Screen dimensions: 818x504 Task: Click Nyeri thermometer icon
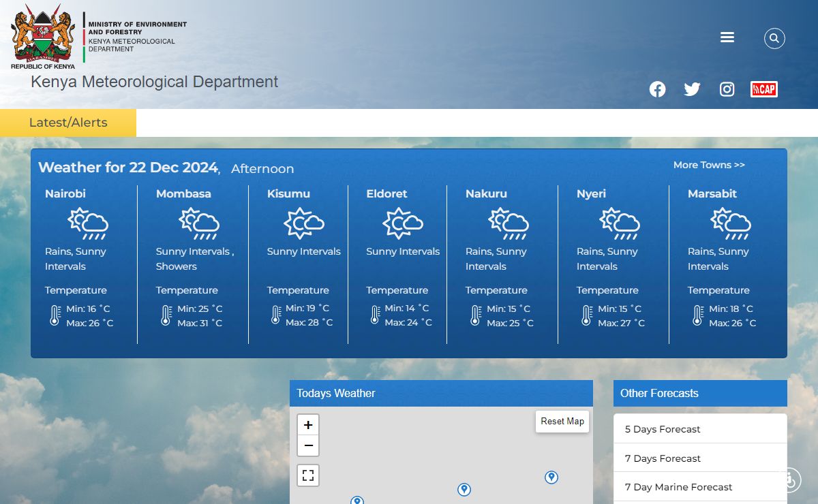point(587,315)
